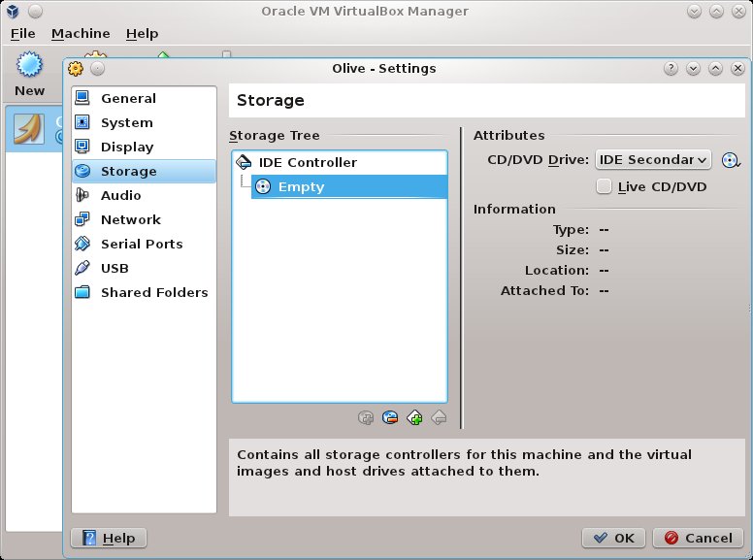753x560 pixels.
Task: Select Storage settings category
Action: point(144,171)
